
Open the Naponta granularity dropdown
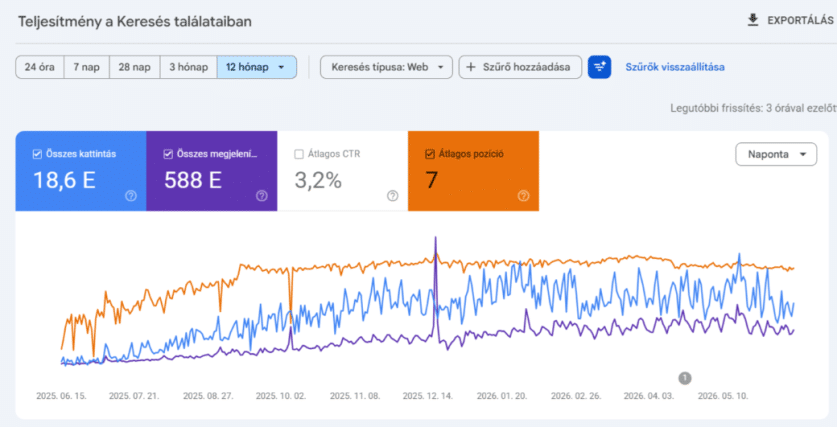pos(776,154)
